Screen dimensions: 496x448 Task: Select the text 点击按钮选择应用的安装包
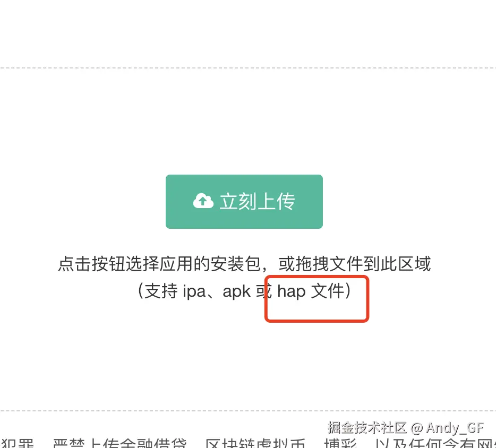tap(159, 264)
